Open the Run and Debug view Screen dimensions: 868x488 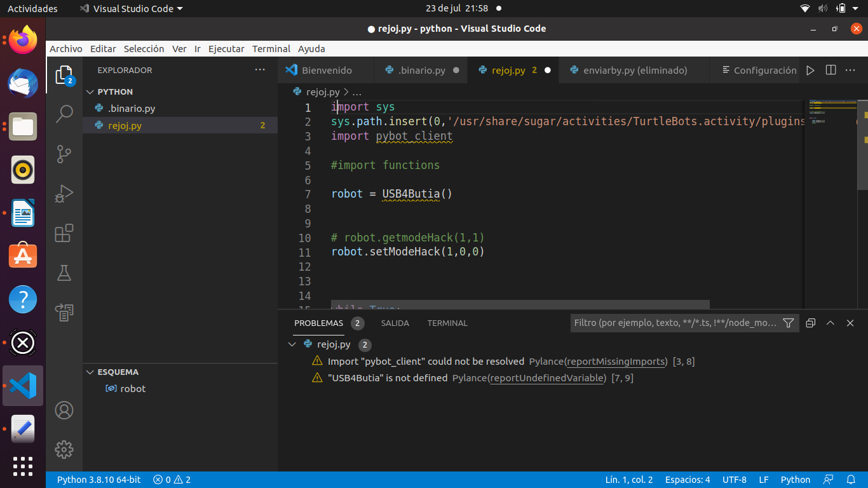click(64, 193)
